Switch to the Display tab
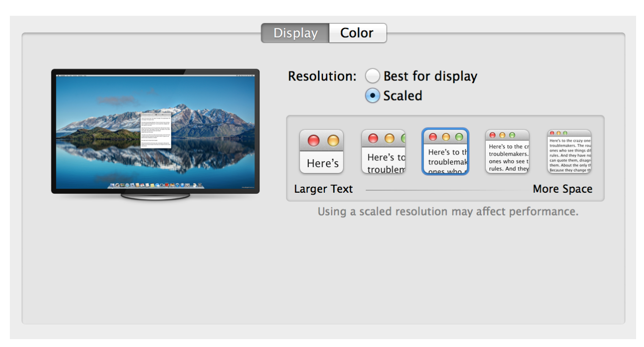The image size is (644, 347). pyautogui.click(x=295, y=33)
